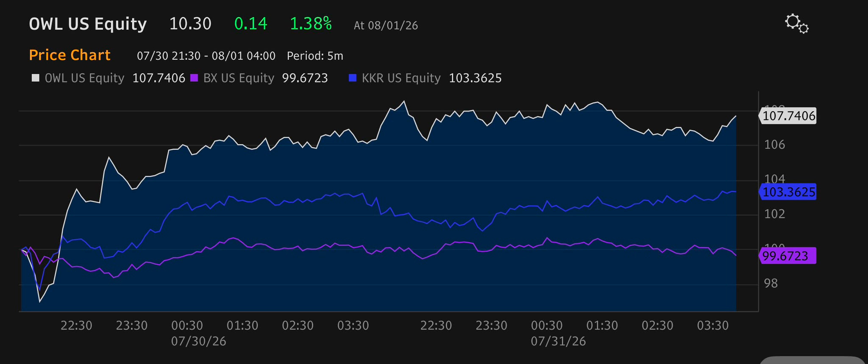Click the 'At 08/01/26' timestamp
868x364 pixels.
pos(386,25)
